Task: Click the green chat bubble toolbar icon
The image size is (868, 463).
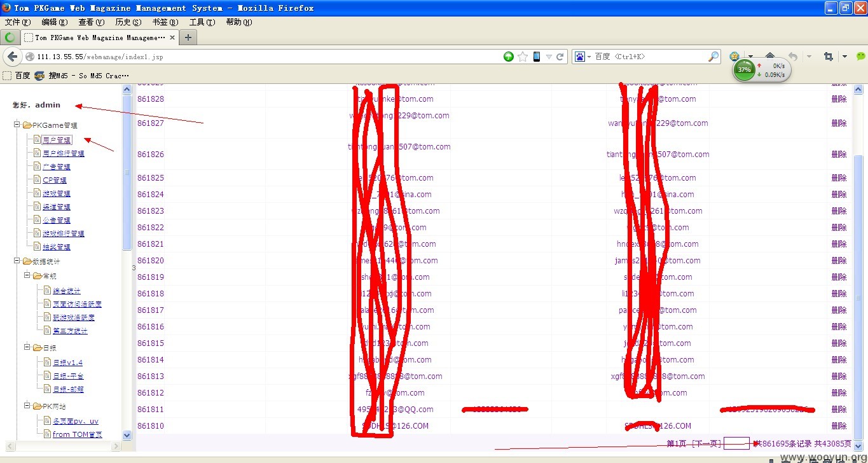Action: click(861, 57)
